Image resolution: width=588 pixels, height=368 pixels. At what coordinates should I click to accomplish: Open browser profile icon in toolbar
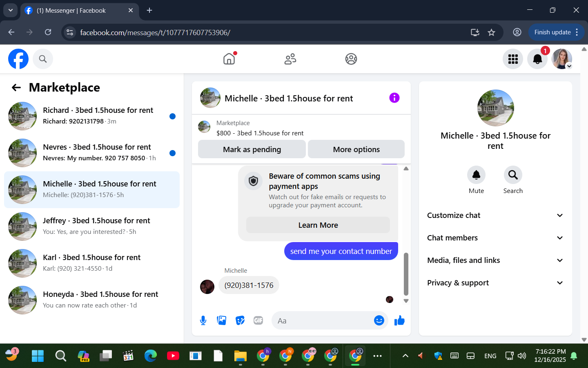[x=517, y=32]
